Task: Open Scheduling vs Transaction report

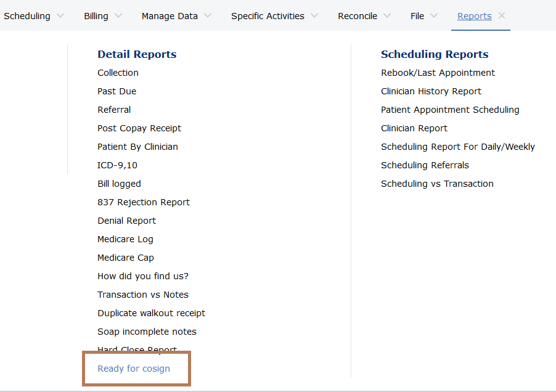Action: [437, 184]
